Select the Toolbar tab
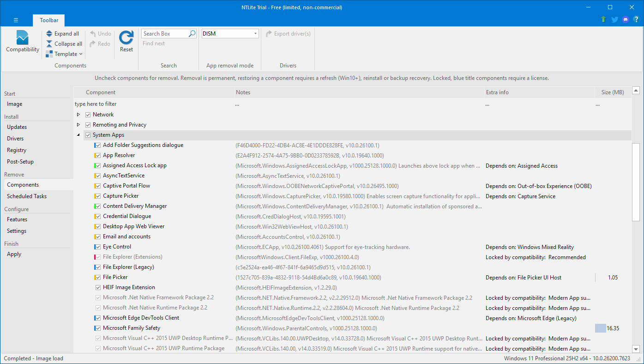This screenshot has height=364, width=644. coord(49,20)
